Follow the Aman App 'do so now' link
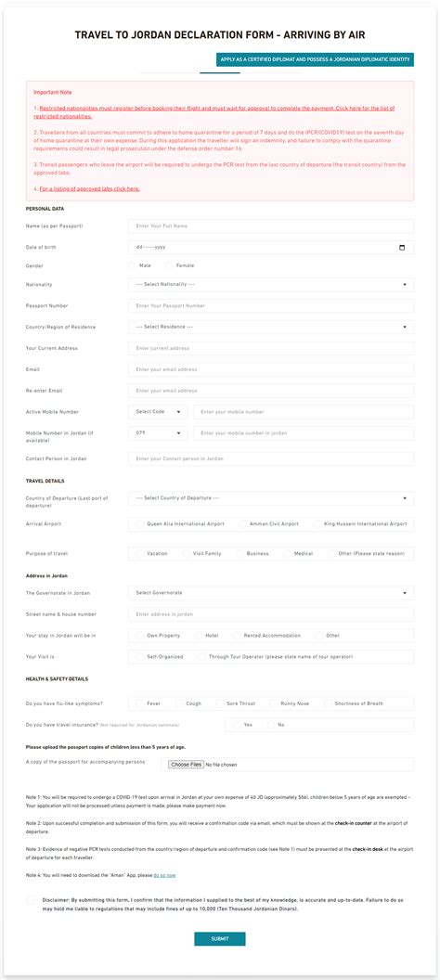Image resolution: width=440 pixels, height=980 pixels. click(x=165, y=875)
